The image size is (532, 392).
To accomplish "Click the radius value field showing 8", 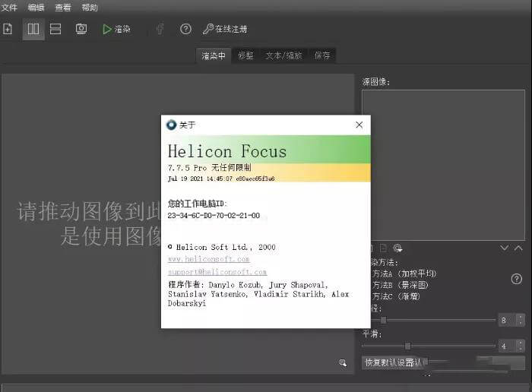I will [x=507, y=320].
